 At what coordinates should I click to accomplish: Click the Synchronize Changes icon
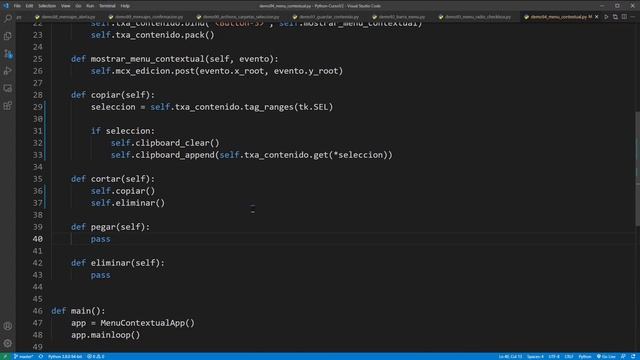(41, 356)
